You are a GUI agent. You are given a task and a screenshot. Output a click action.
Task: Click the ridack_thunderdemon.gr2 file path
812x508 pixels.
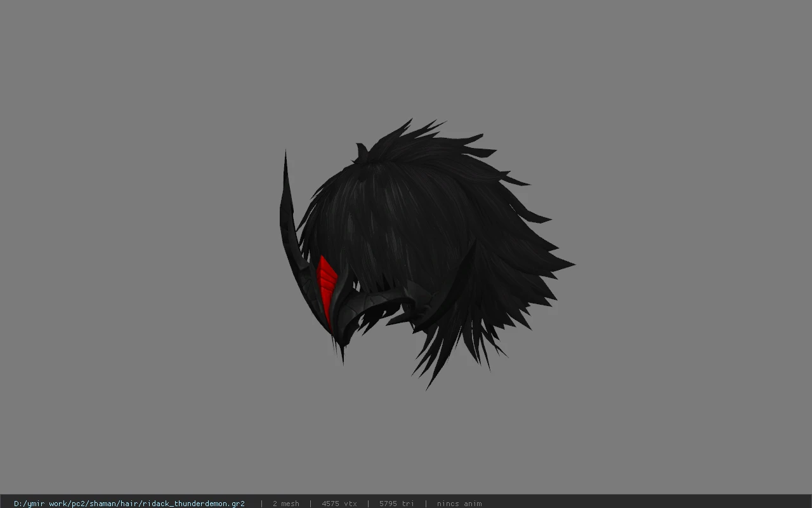coord(129,504)
